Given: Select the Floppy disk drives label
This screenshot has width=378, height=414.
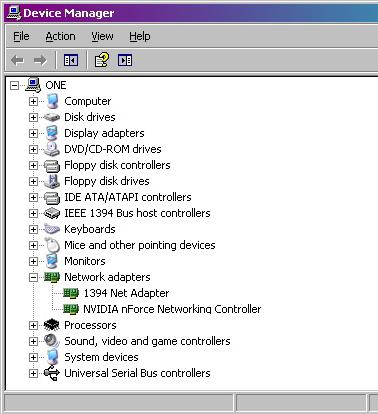Looking at the screenshot, I should [107, 181].
